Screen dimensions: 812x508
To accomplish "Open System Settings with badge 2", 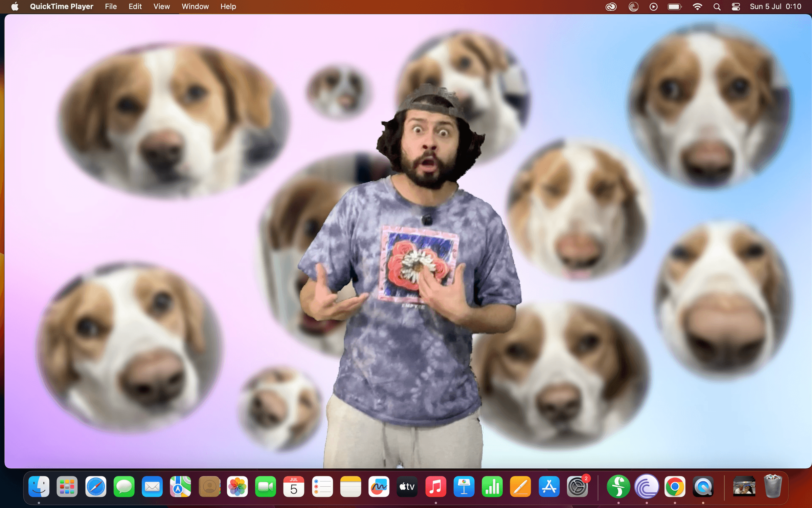I will 577,487.
